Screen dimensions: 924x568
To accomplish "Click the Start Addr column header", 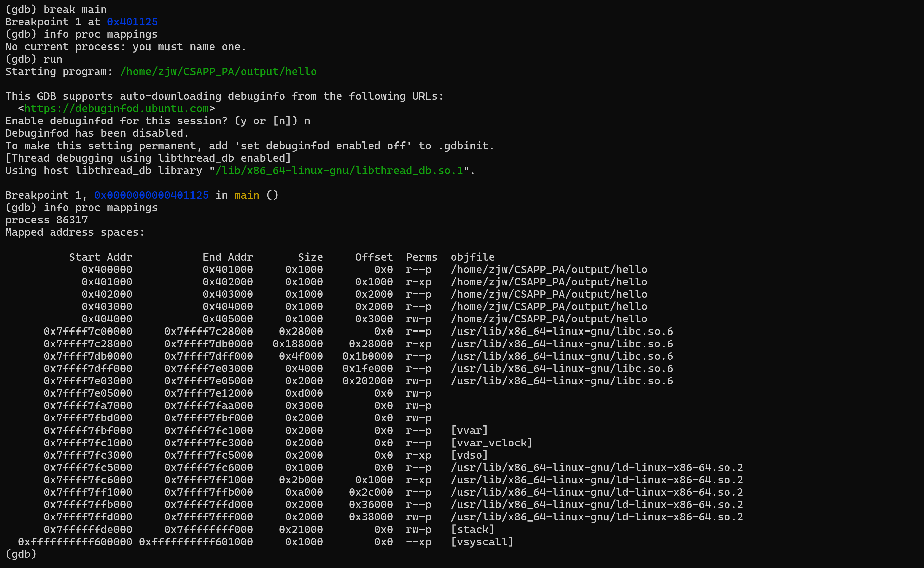I will point(100,257).
